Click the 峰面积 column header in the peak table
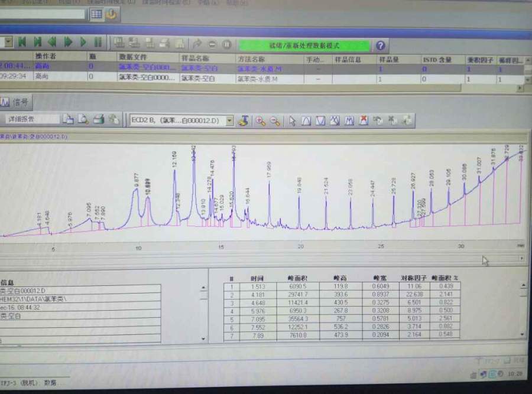Screen dimensions: 532x394 tap(297, 278)
